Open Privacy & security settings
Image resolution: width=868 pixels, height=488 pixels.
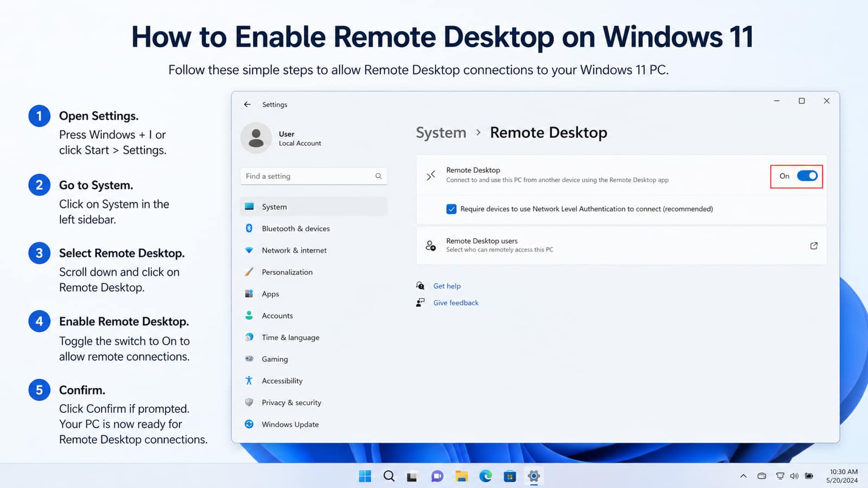coord(314,402)
